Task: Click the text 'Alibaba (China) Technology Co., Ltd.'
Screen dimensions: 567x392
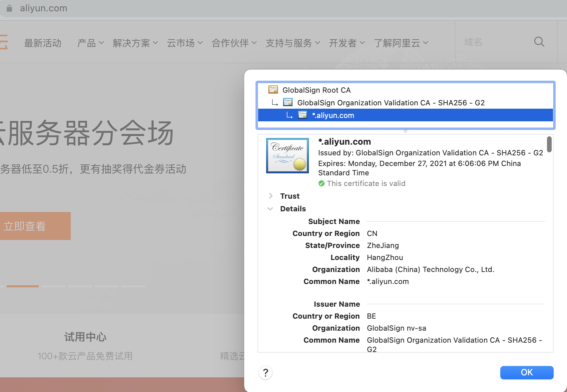Action: 431,269
